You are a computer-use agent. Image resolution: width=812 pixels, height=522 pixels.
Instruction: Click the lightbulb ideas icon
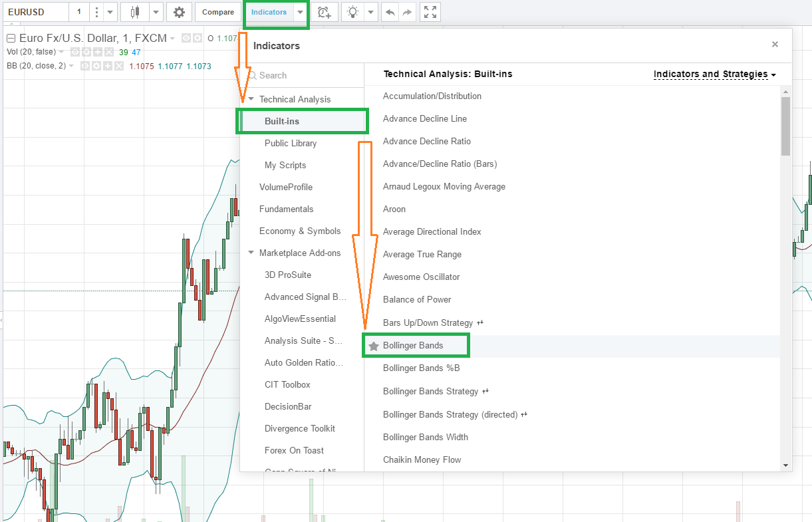click(x=352, y=12)
